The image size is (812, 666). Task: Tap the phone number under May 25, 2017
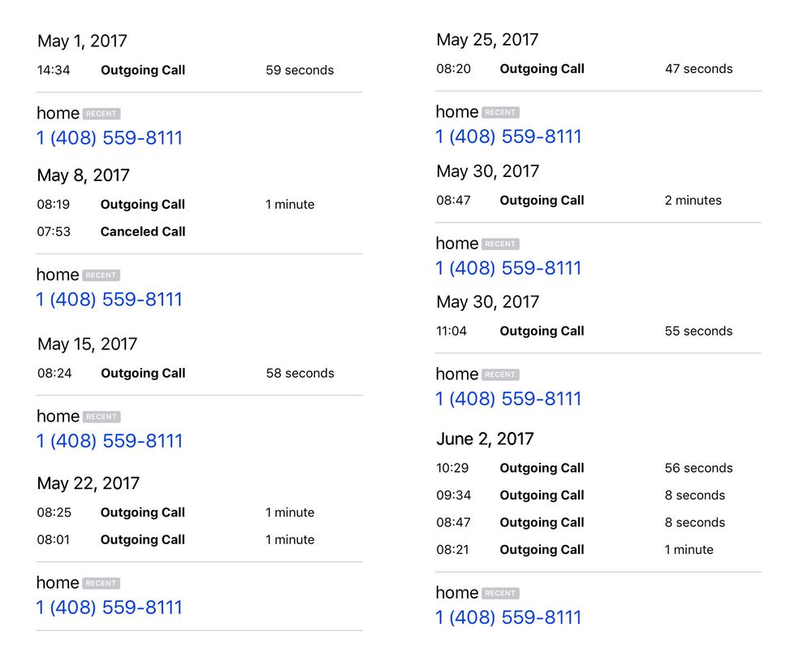point(508,136)
